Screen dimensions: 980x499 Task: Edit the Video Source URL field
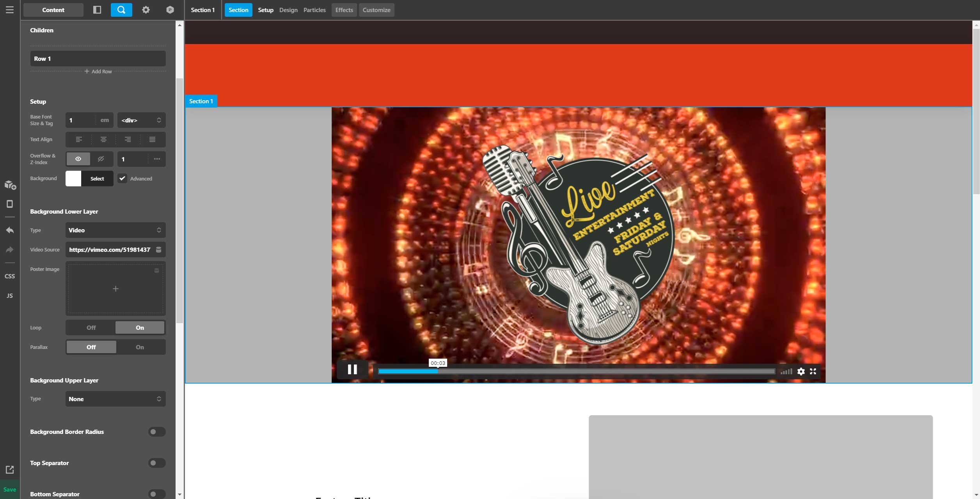pyautogui.click(x=110, y=250)
